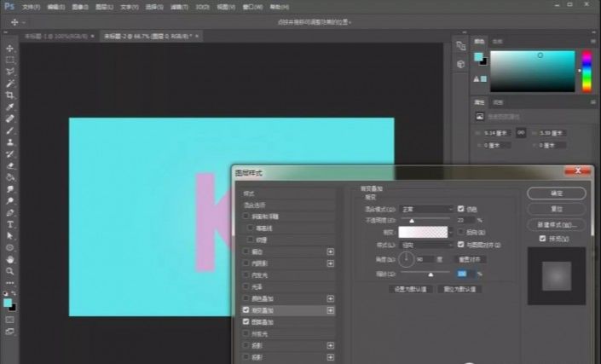Select the Spot Healing Brush tool
The height and width of the screenshot is (364, 601).
pyautogui.click(x=10, y=118)
